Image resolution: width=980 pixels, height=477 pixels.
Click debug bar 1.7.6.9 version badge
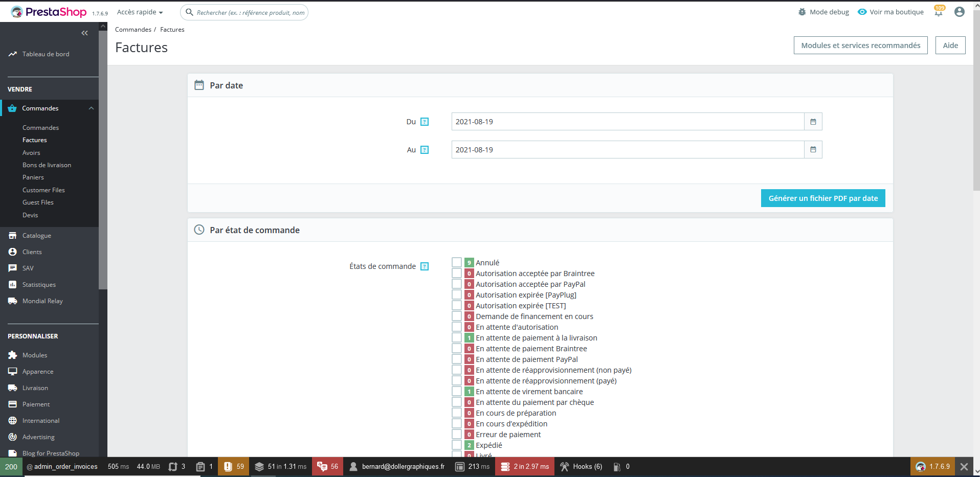click(932, 467)
